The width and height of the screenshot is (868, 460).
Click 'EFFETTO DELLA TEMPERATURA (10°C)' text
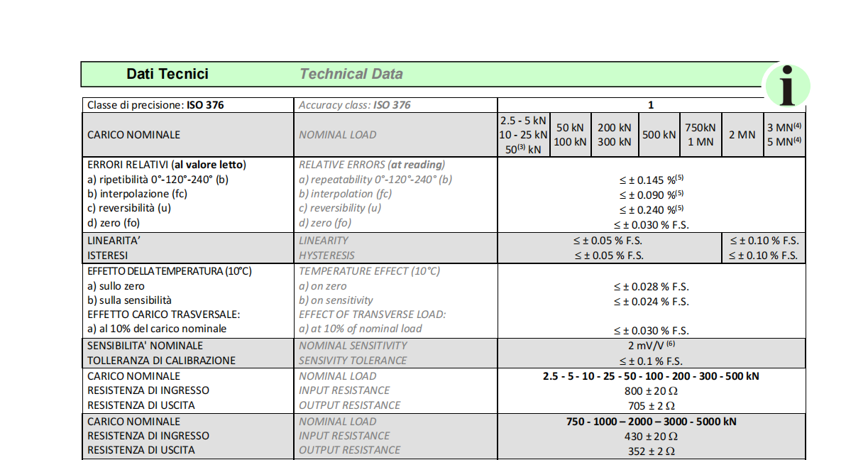click(x=170, y=271)
